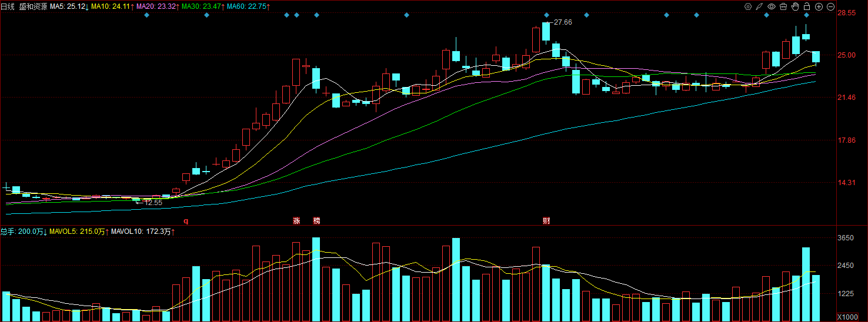Viewport: 868px width, 322px height.
Task: Click the blue diamond above the 27.66 high
Action: pyautogui.click(x=546, y=15)
